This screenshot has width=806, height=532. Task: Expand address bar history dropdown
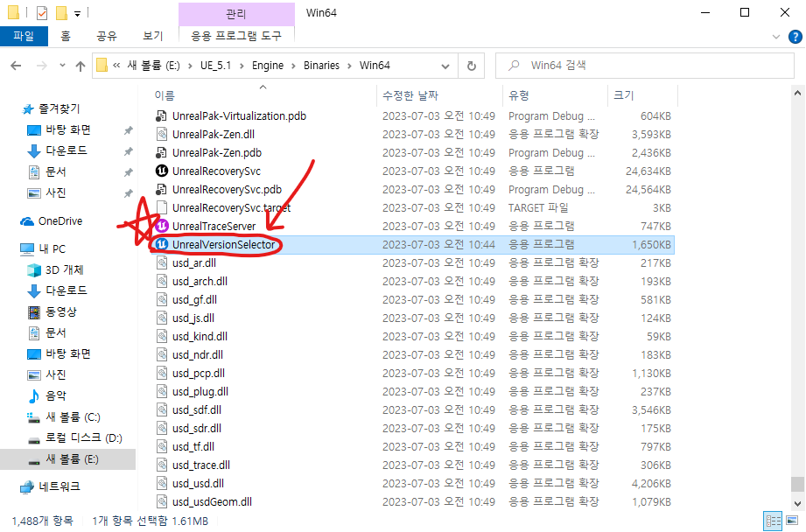pos(445,66)
